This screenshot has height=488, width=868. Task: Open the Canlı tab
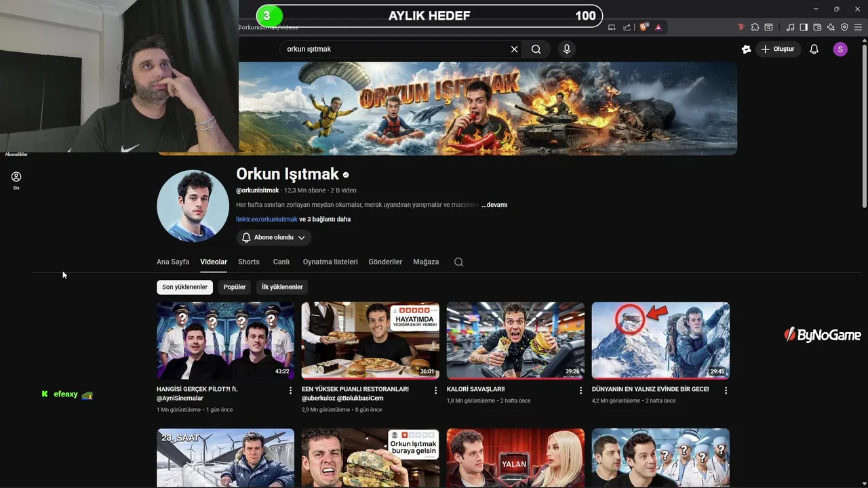(281, 262)
